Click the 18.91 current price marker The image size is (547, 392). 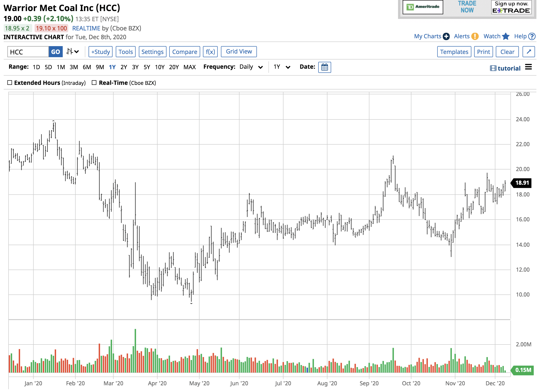tap(521, 183)
